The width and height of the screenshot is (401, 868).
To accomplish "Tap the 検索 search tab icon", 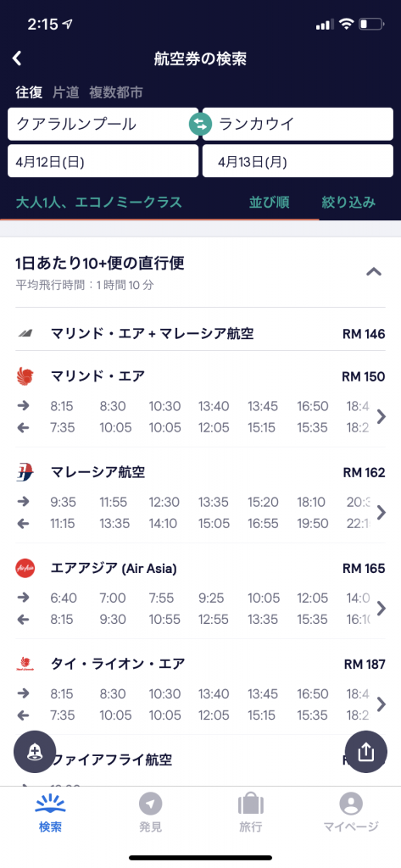I will (50, 813).
